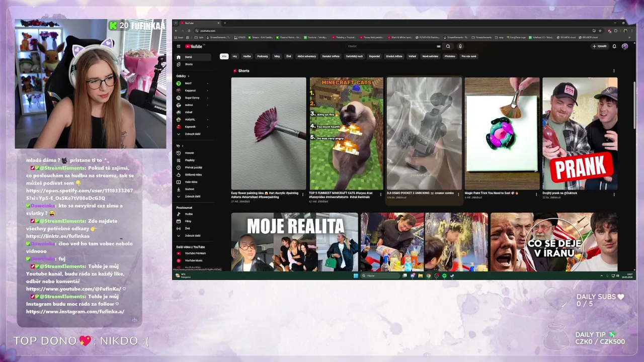Open a new browser tab
The height and width of the screenshot is (362, 644).
[x=225, y=23]
